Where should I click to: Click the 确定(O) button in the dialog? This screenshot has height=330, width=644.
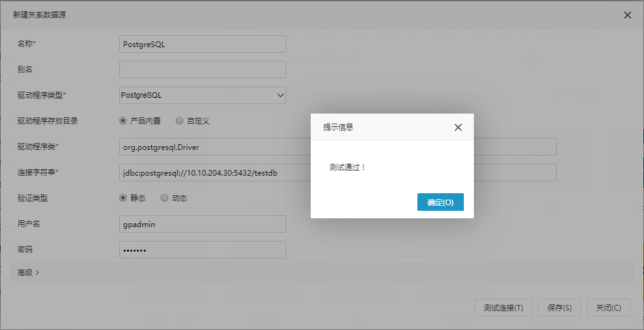click(x=440, y=202)
